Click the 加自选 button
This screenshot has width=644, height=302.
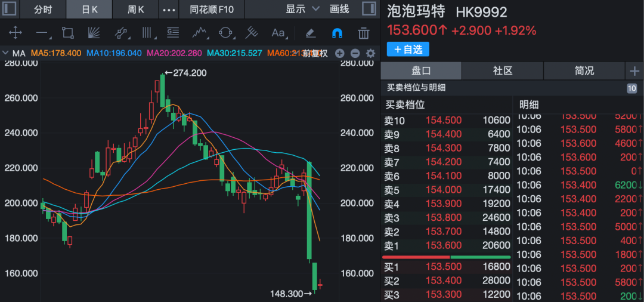pyautogui.click(x=408, y=49)
